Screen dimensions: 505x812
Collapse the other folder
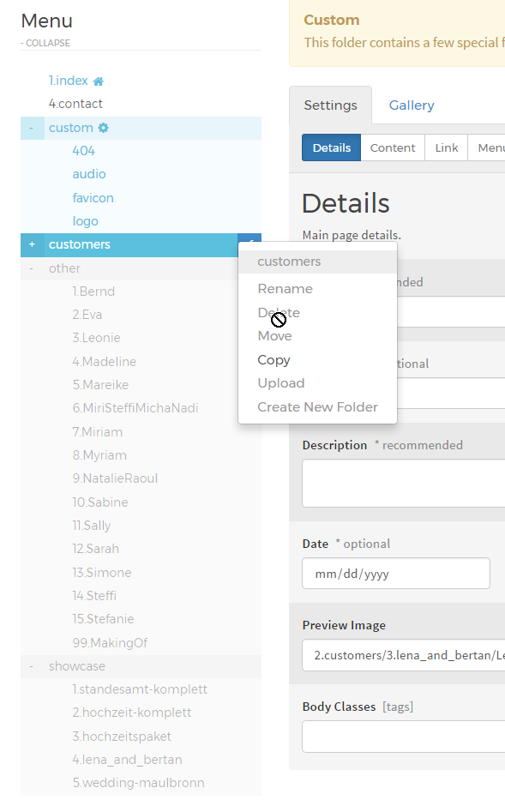point(32,268)
